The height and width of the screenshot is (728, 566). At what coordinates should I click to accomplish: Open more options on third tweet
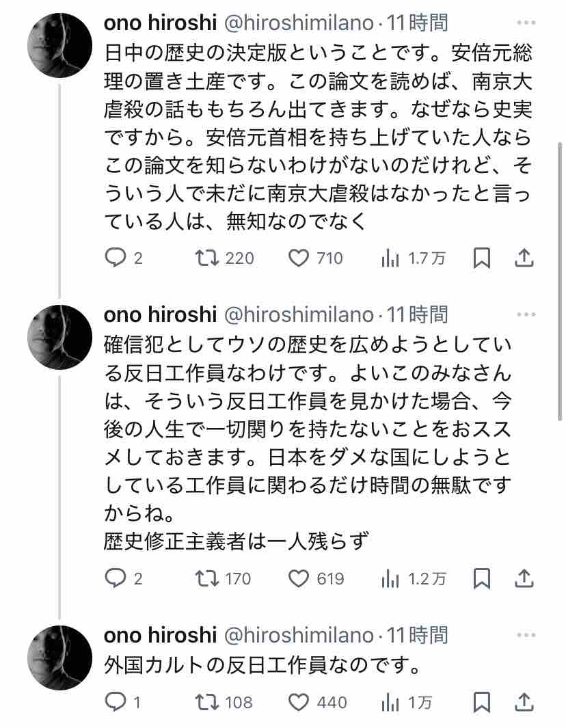pos(526,635)
